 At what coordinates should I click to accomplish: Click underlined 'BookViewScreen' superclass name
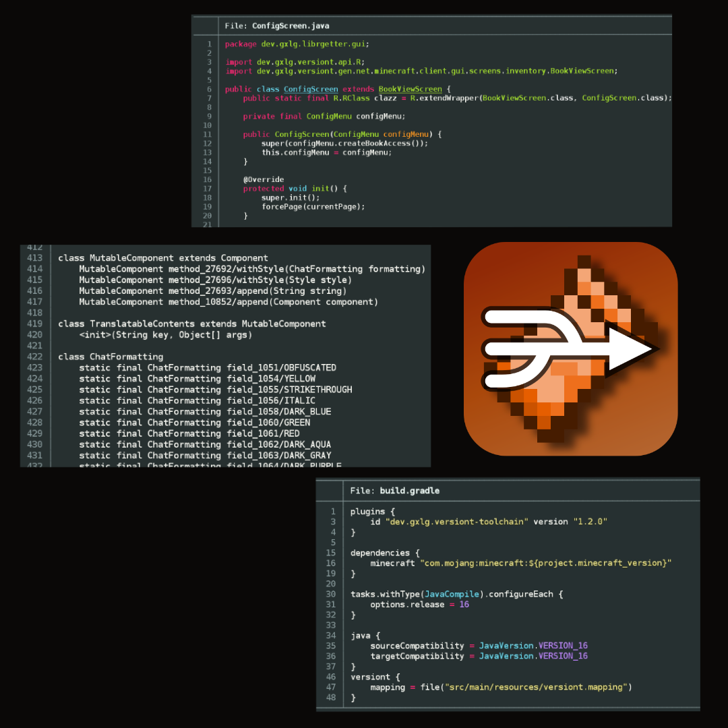[410, 89]
